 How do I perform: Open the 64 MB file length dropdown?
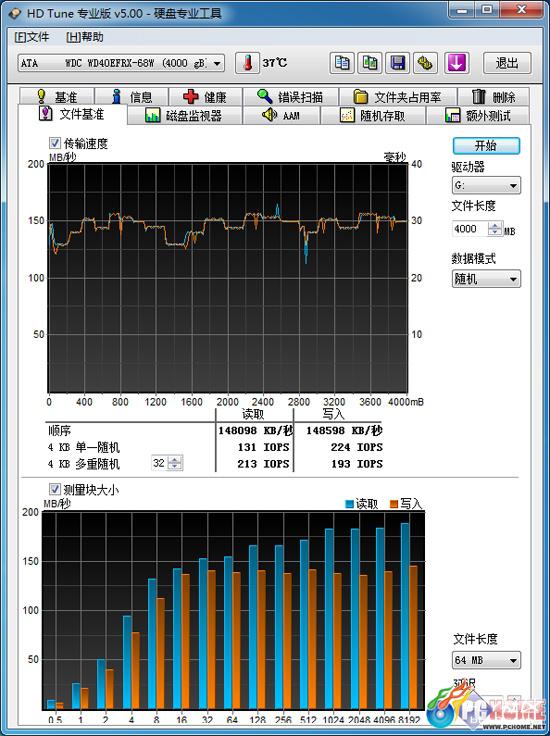(486, 660)
